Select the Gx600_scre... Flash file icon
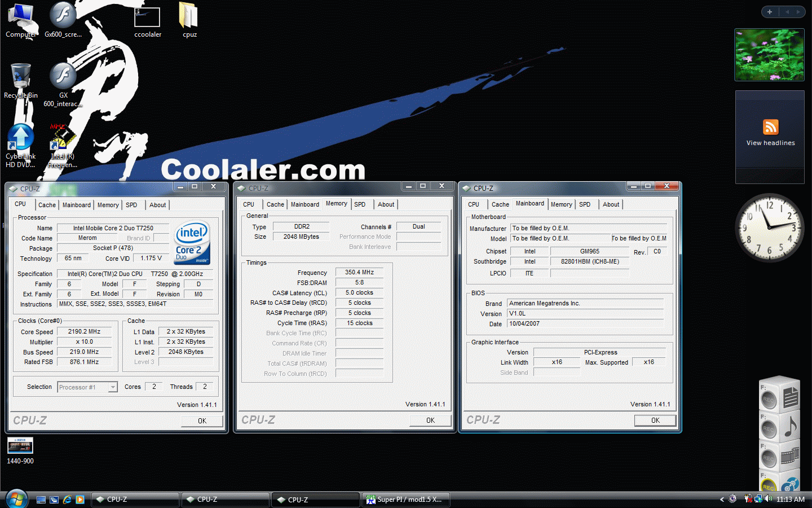Viewport: 812px width, 508px height. coord(63,21)
